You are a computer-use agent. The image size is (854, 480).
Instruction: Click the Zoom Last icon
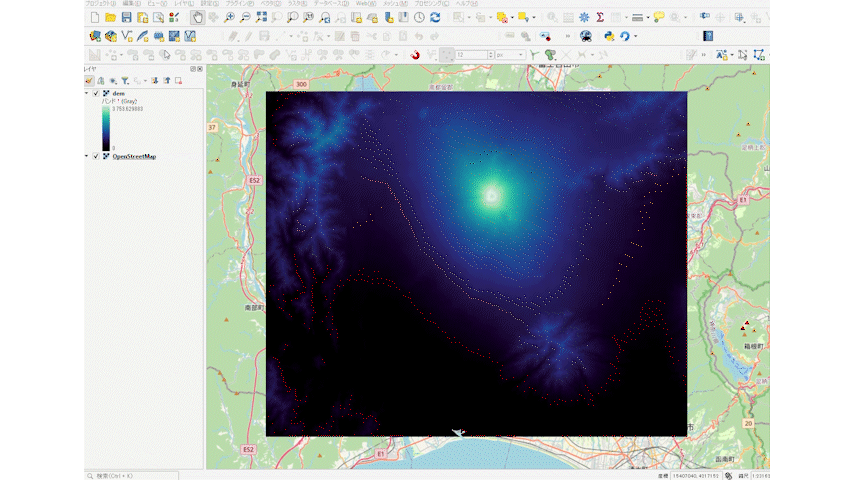[325, 17]
